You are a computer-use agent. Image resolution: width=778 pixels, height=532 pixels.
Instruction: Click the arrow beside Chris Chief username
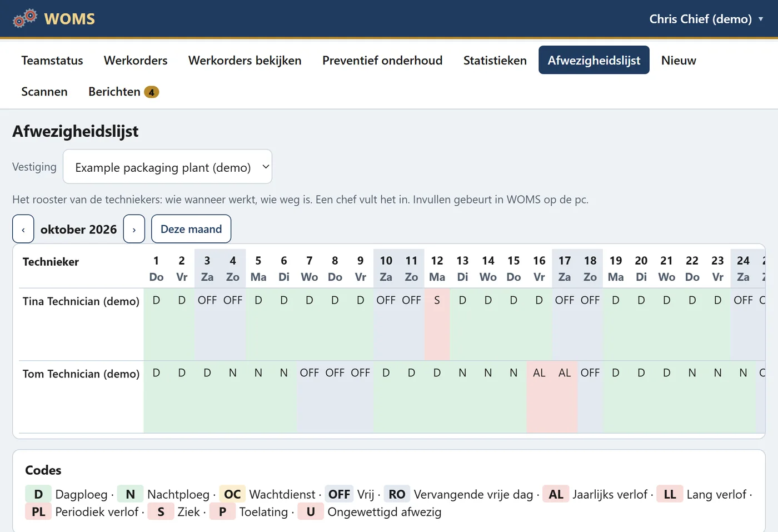761,19
